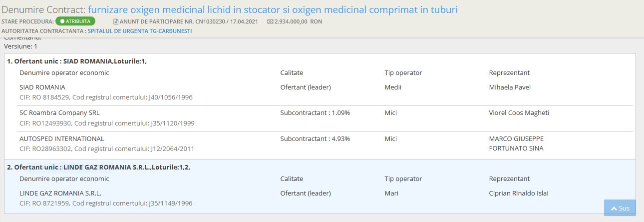644x222 pixels.
Task: Click the up arrow icon on Sus button
Action: tap(614, 208)
